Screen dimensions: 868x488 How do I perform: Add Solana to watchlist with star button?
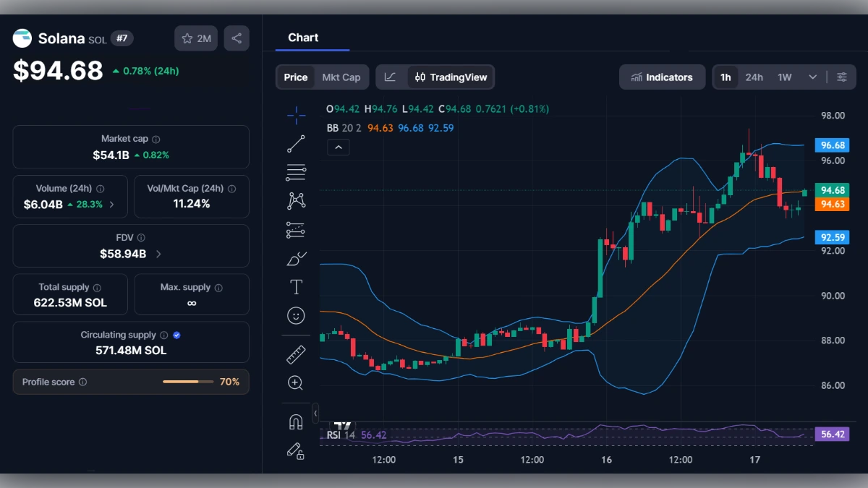[195, 38]
